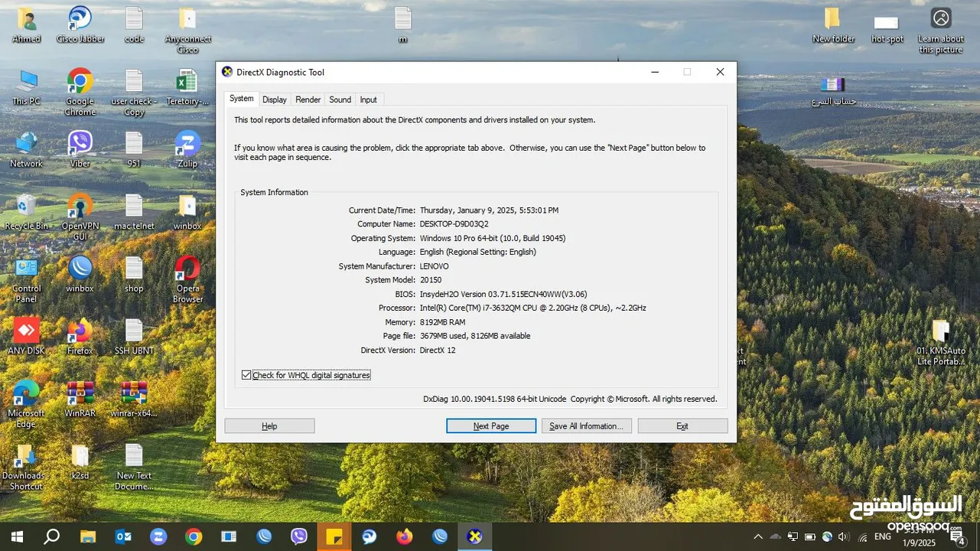
Task: Select the desktop icon labeled 'user check - Copy'
Action: pyautogui.click(x=134, y=91)
